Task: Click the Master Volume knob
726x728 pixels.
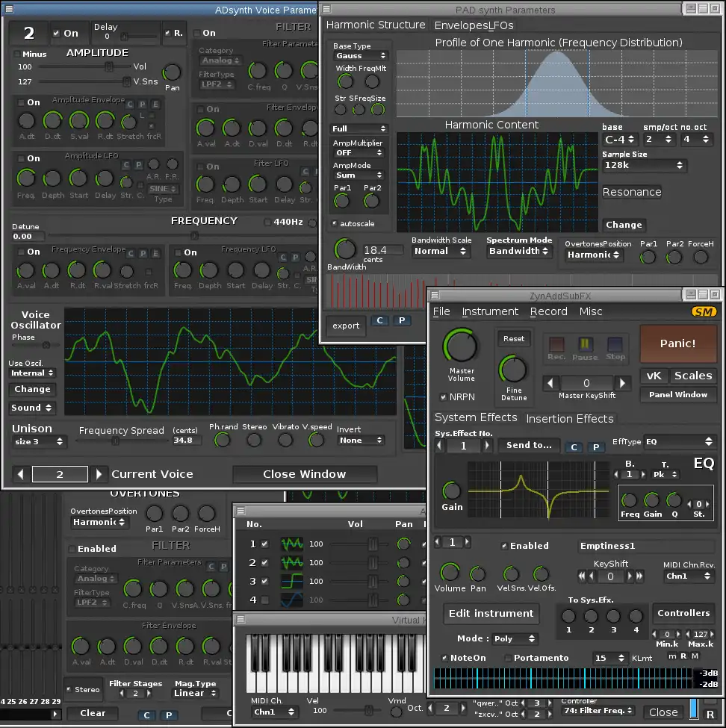Action: click(461, 347)
